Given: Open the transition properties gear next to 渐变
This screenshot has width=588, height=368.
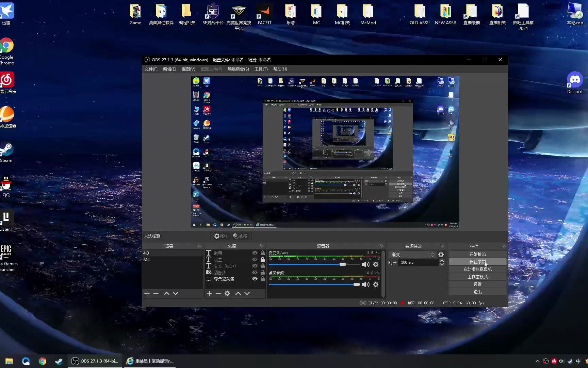Looking at the screenshot, I should (x=441, y=255).
